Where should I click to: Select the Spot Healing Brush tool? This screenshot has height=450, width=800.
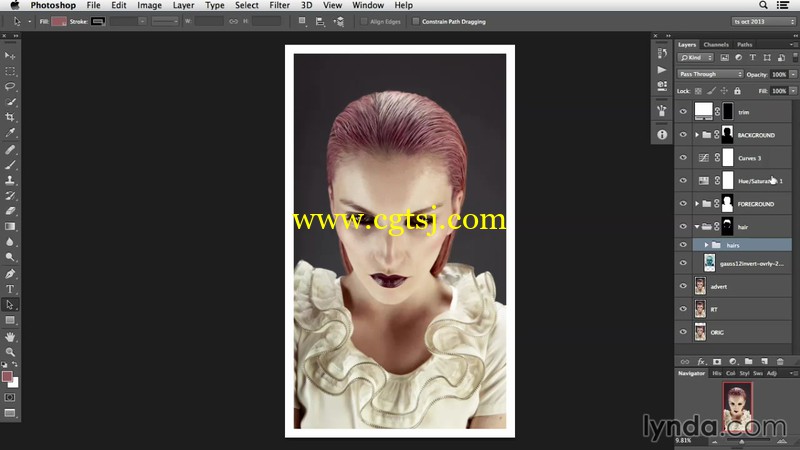pyautogui.click(x=10, y=149)
